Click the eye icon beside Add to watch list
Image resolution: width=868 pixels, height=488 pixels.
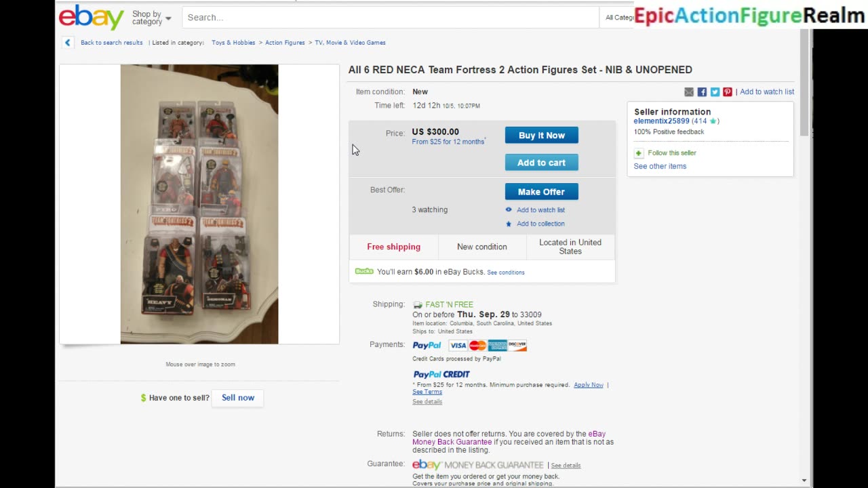pyautogui.click(x=509, y=210)
